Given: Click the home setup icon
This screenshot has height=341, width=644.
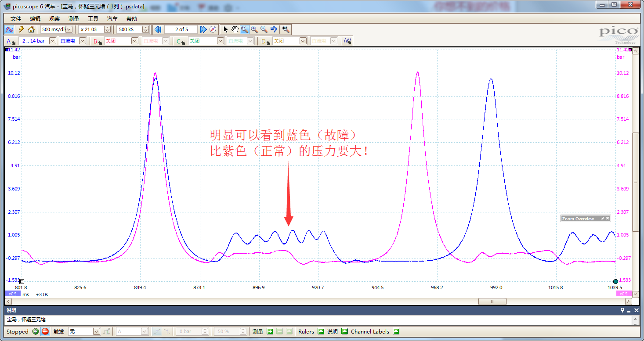Looking at the screenshot, I should point(31,29).
